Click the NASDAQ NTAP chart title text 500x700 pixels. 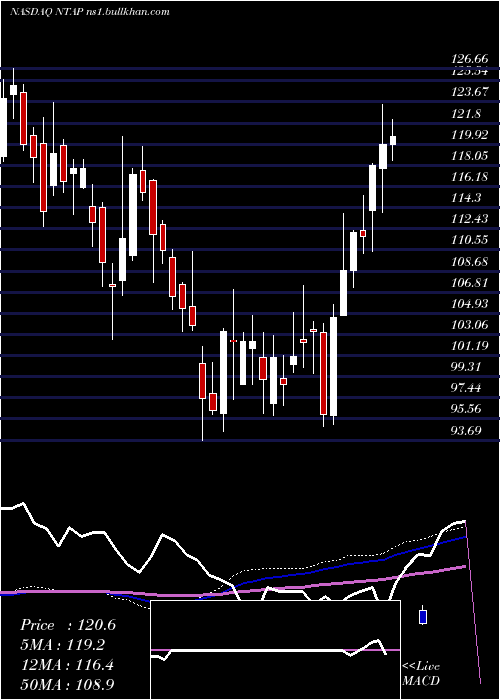[90, 12]
